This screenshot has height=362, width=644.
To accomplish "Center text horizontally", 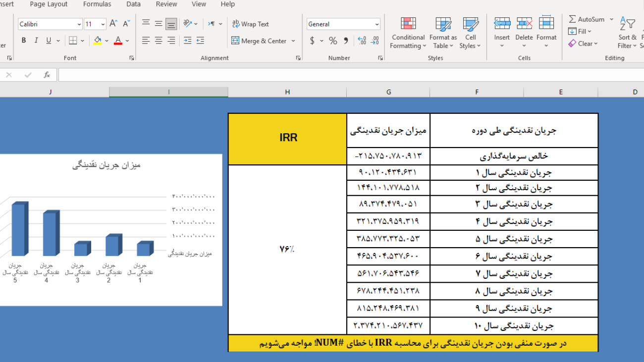I will tap(159, 41).
